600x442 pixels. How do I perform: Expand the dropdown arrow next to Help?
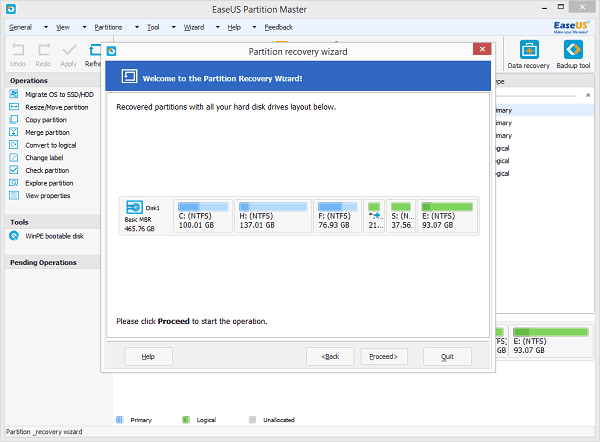pyautogui.click(x=254, y=27)
